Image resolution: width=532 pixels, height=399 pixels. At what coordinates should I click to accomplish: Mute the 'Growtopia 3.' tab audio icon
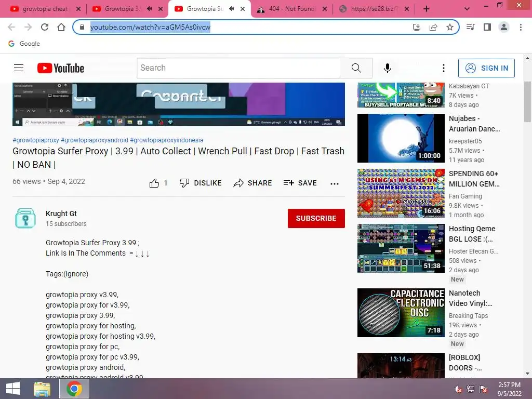149,9
